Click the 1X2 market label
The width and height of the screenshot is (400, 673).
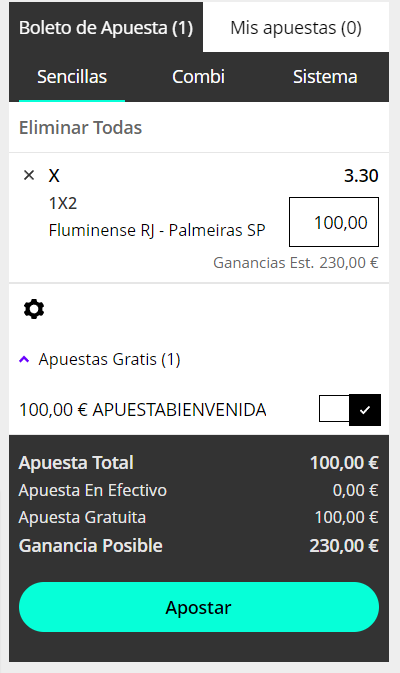[63, 203]
